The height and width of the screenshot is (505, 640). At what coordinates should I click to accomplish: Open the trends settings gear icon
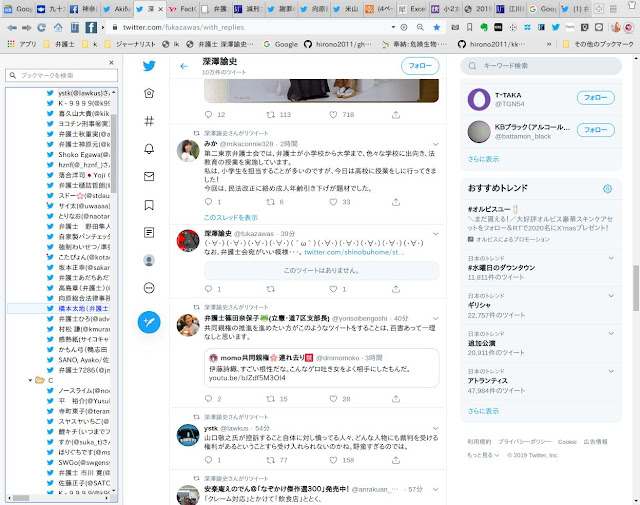tap(607, 189)
